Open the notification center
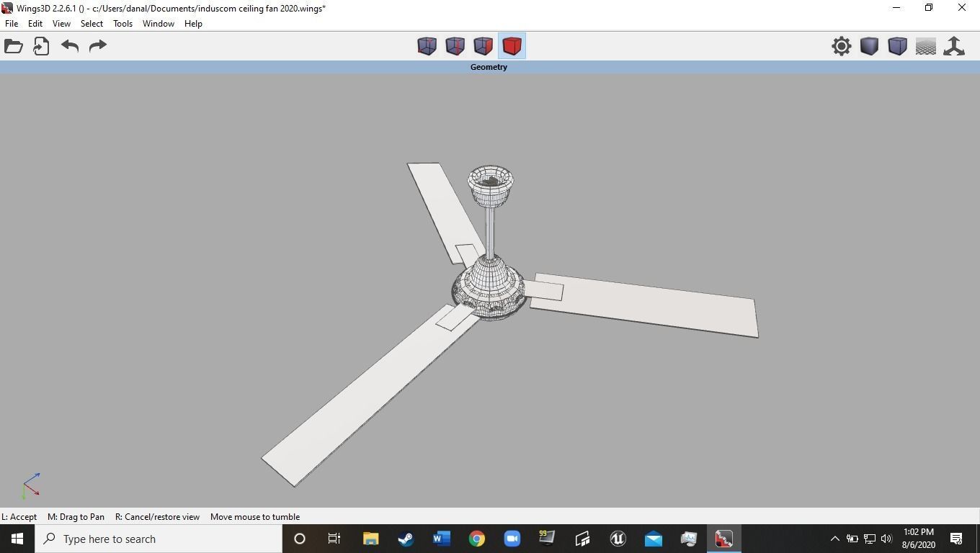Image resolution: width=980 pixels, height=553 pixels. tap(956, 539)
